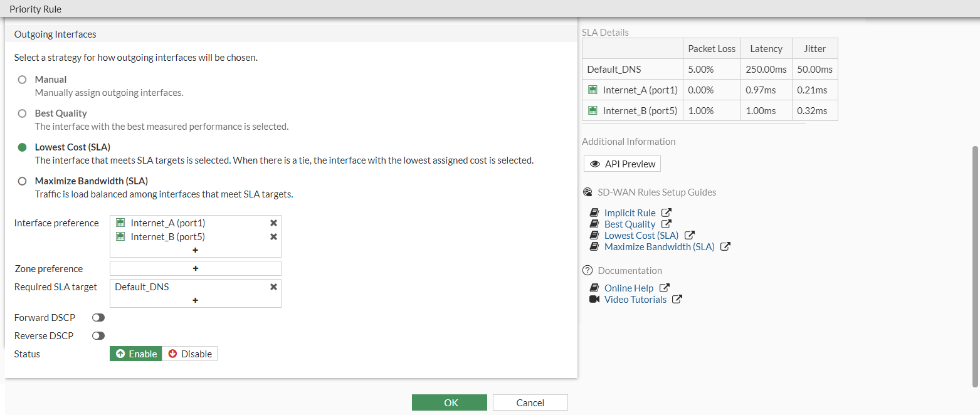This screenshot has height=415, width=980.
Task: Click the book icon beside Maximize Bandwidth guide
Action: point(594,247)
